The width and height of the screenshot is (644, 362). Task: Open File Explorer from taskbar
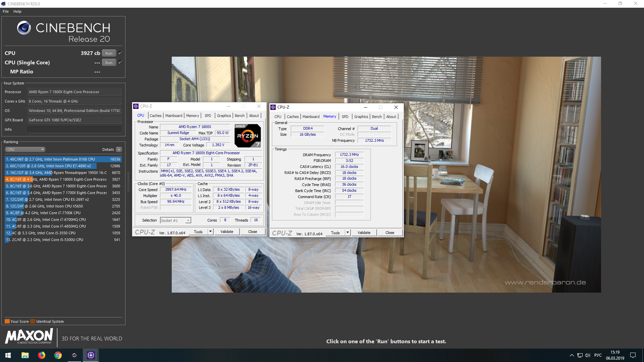click(x=25, y=355)
